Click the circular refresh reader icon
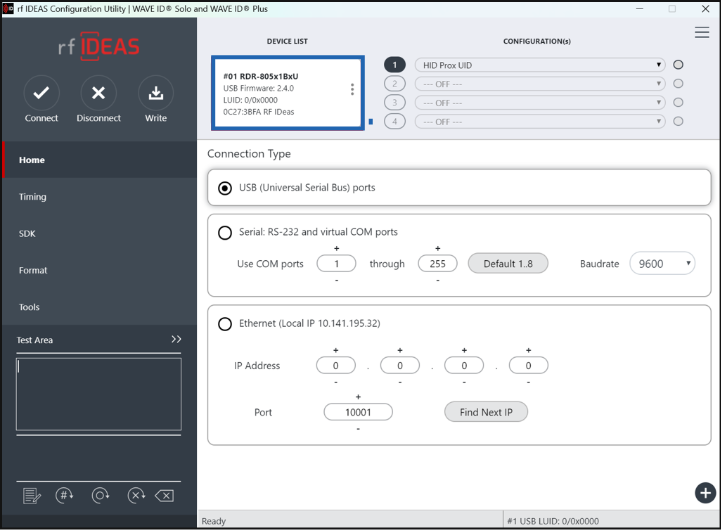The image size is (721, 530). (x=100, y=495)
